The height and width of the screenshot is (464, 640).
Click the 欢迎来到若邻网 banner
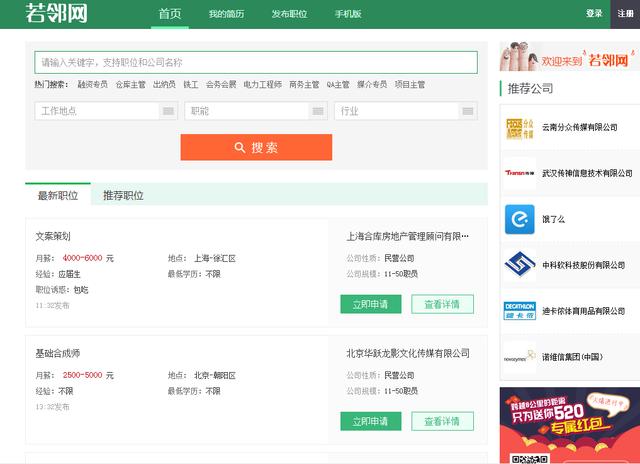click(x=570, y=56)
